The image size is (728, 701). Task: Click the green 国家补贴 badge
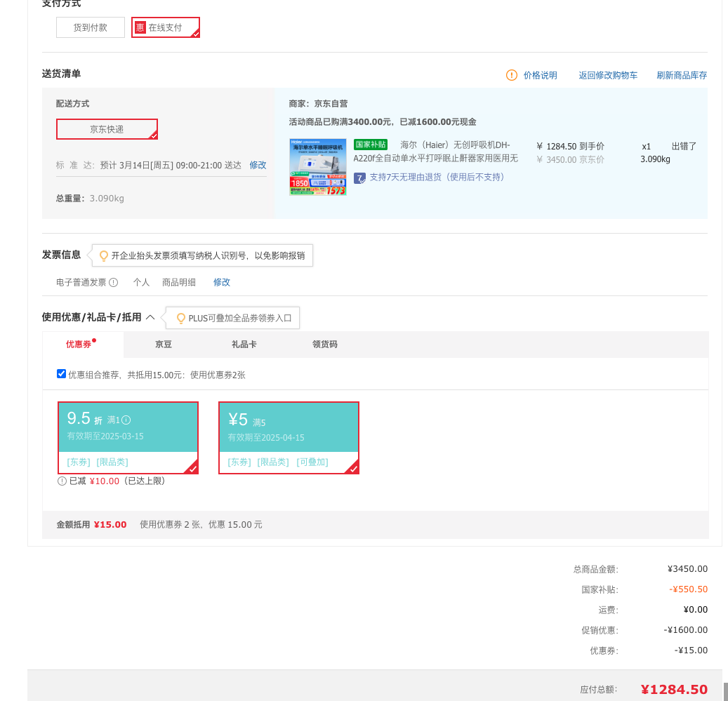(x=371, y=145)
